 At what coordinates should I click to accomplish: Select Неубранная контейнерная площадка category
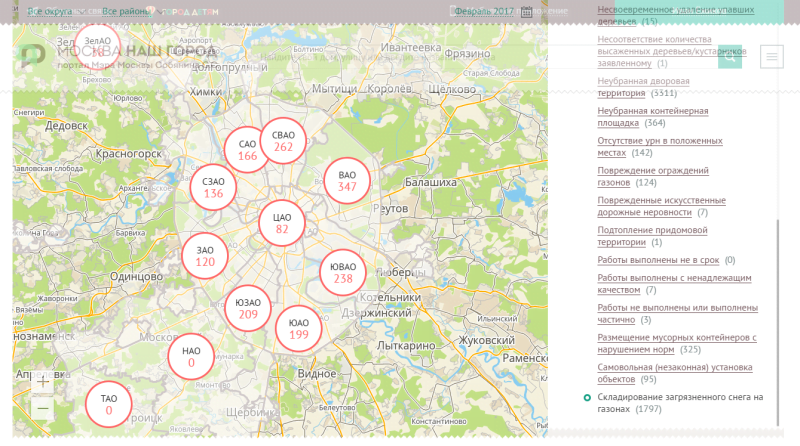(653, 117)
